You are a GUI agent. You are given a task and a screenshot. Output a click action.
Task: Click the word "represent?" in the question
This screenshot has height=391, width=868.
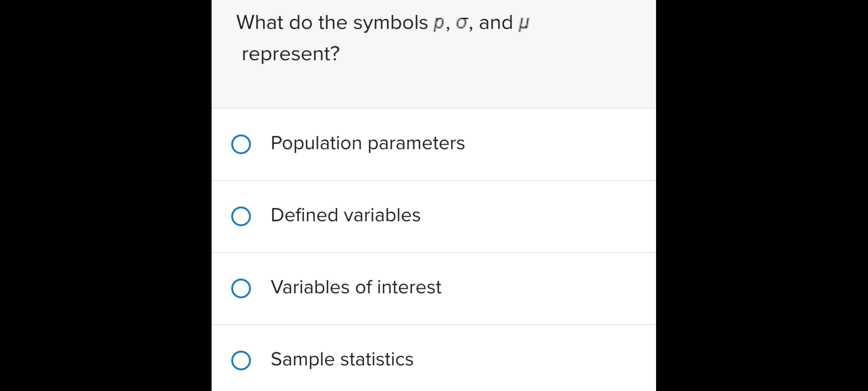point(290,54)
